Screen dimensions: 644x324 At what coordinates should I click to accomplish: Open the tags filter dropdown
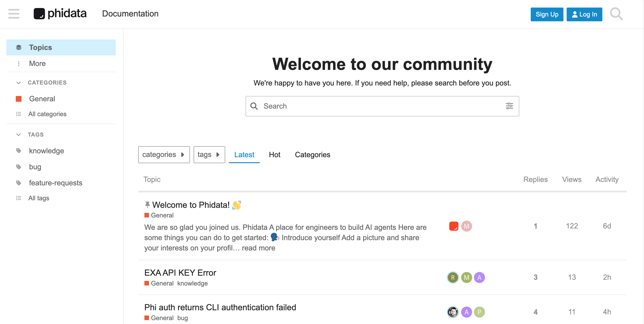click(209, 155)
